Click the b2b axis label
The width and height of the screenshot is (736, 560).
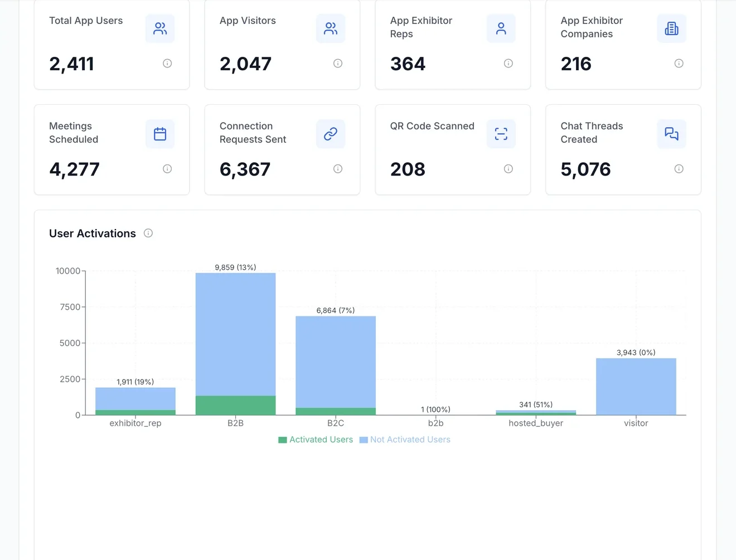pos(436,423)
